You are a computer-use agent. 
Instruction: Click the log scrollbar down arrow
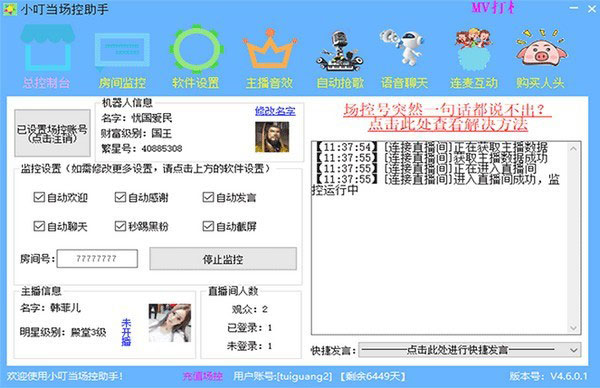point(573,328)
